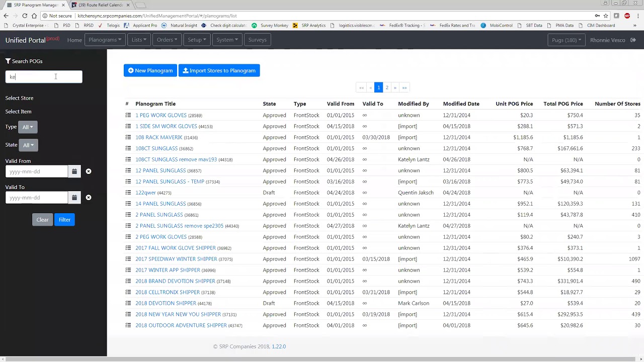Click Select Store option
Screen dimensions: 644x362
19,98
